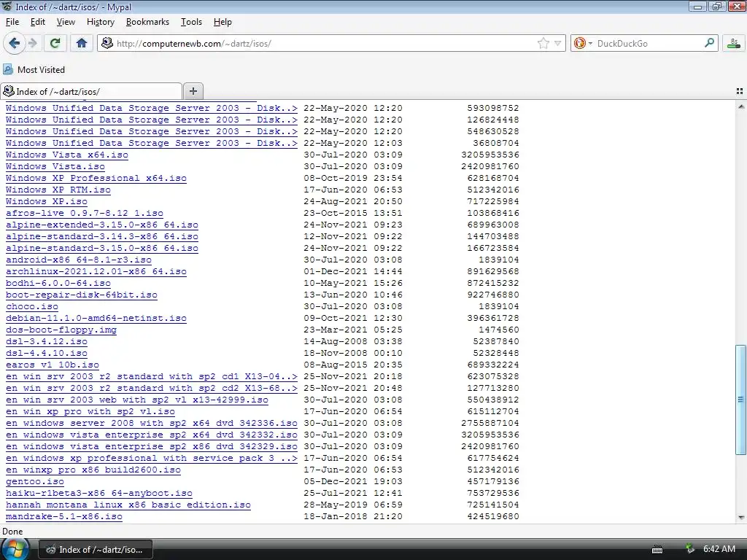Download debian-11.1.0-amd64-netinst.iso
747x560 pixels.
96,318
